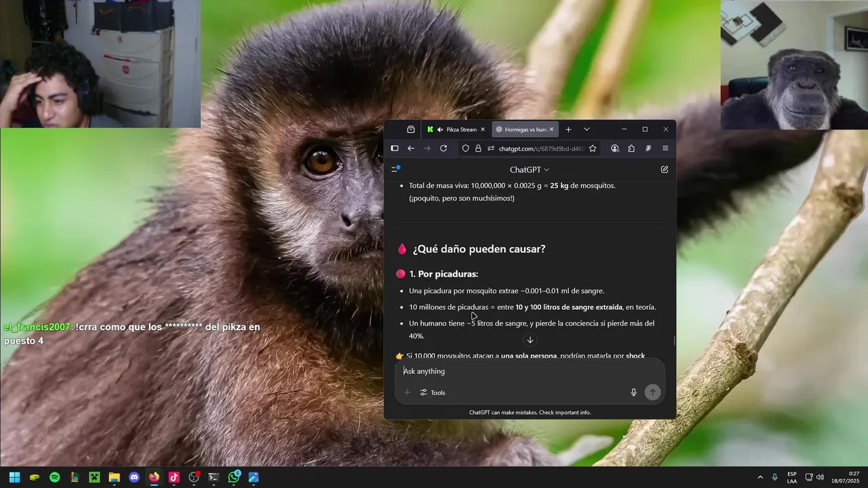Viewport: 868px width, 488px height.
Task: Open the Firefox account icon
Action: coord(615,148)
